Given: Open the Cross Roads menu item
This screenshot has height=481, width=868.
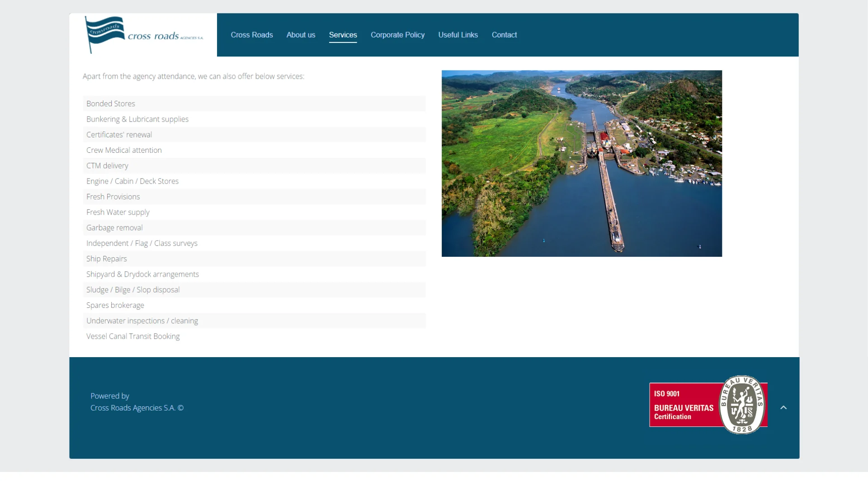Looking at the screenshot, I should pyautogui.click(x=252, y=35).
